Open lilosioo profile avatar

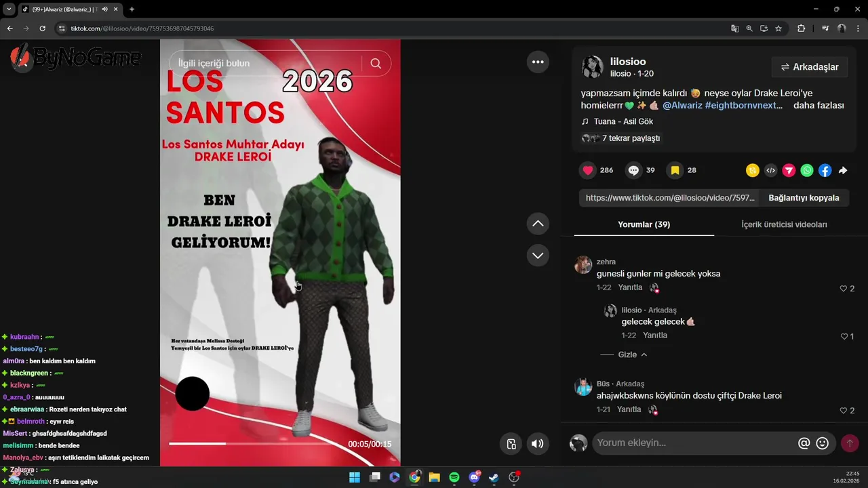pyautogui.click(x=592, y=66)
